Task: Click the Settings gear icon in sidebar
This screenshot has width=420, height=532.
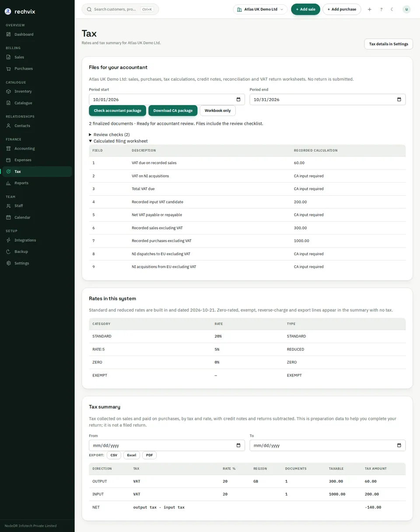Action: pyautogui.click(x=9, y=263)
